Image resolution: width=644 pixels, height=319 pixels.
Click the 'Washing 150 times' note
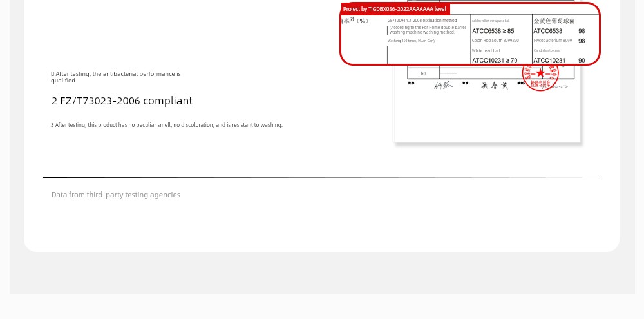pos(411,41)
